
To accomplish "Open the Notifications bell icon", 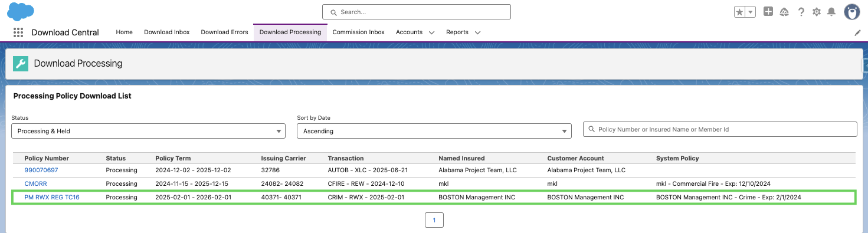I will click(831, 12).
